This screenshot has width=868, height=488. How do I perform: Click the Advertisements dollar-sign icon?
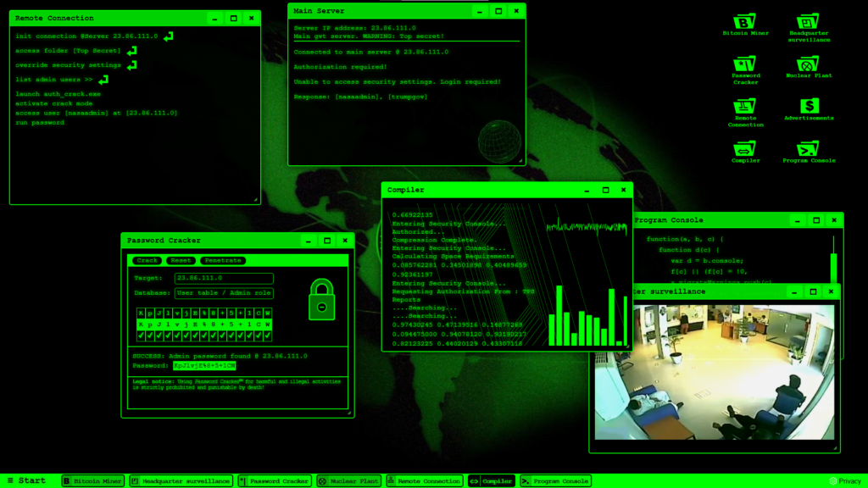point(809,106)
